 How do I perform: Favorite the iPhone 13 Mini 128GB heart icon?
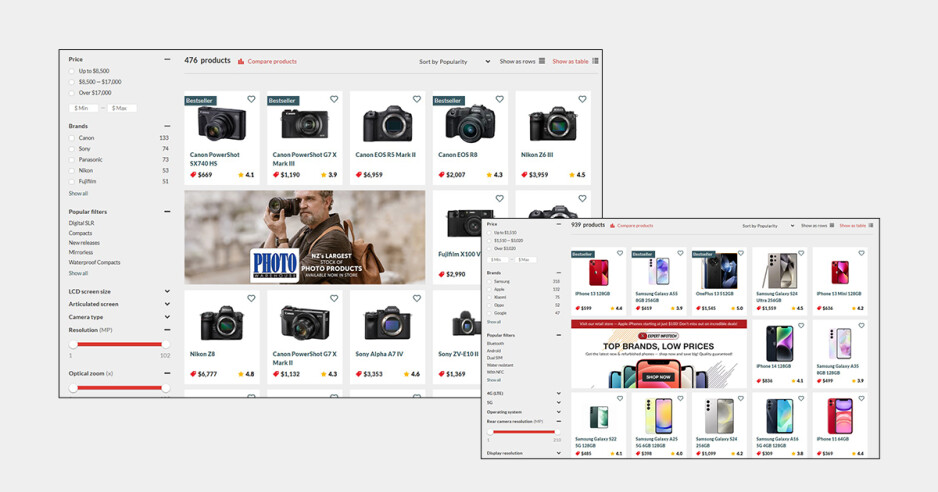click(x=861, y=254)
